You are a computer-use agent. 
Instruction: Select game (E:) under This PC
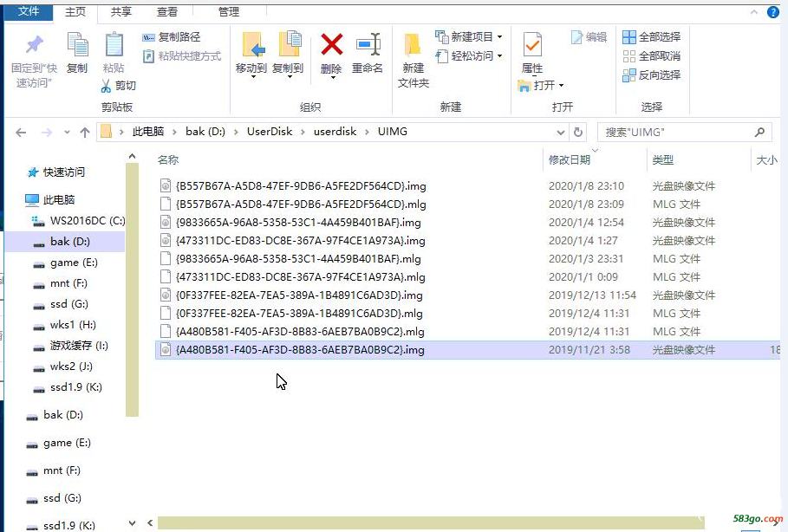coord(65,263)
